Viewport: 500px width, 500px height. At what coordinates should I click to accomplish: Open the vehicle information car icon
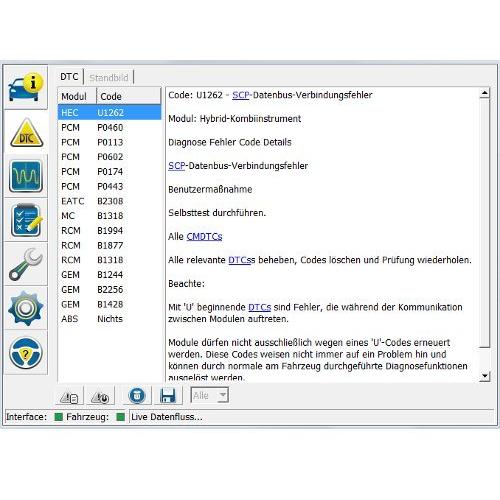26,88
